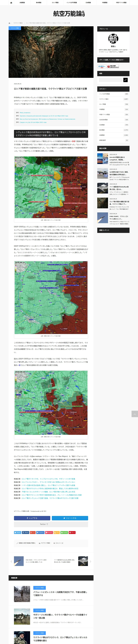Click the RSS feed button
Image resolution: width=138 pixels, height=644 pixels.
[57, 532]
